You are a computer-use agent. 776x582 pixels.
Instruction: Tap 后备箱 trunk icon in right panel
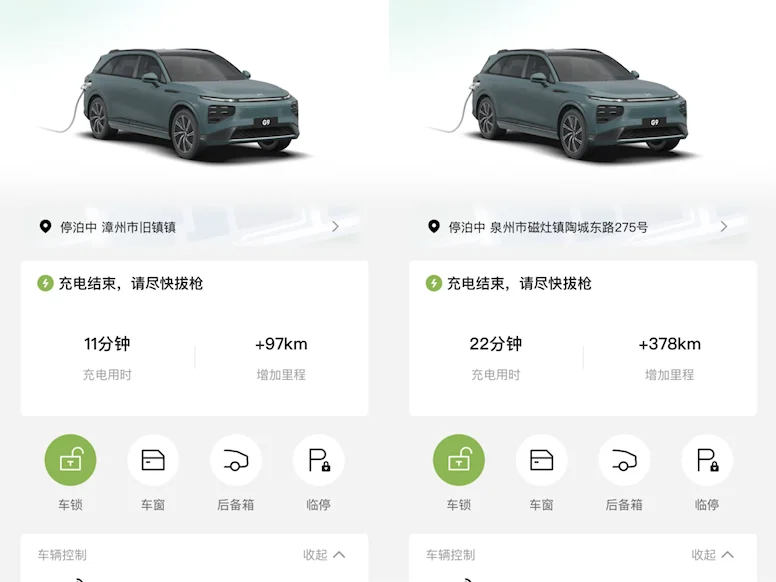tap(624, 460)
